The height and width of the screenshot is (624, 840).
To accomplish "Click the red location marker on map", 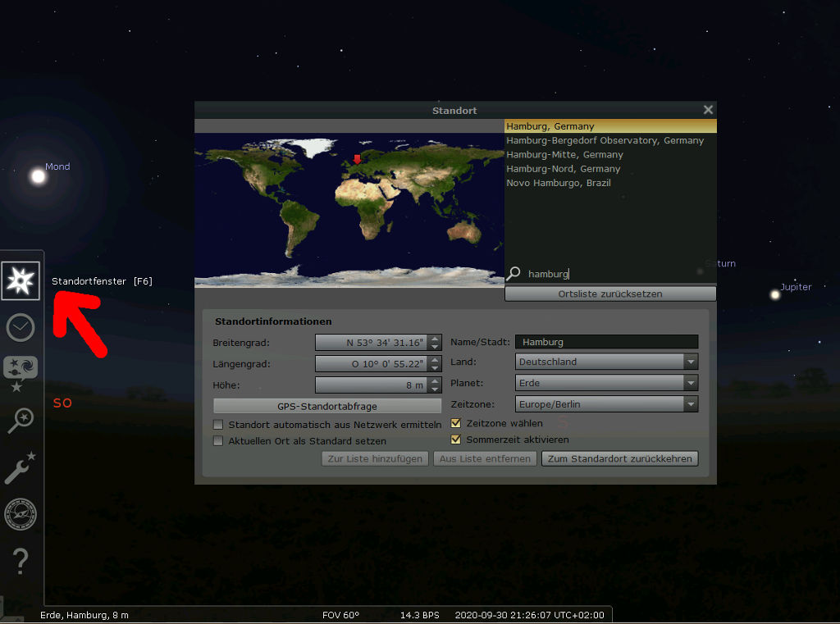I will [x=356, y=159].
